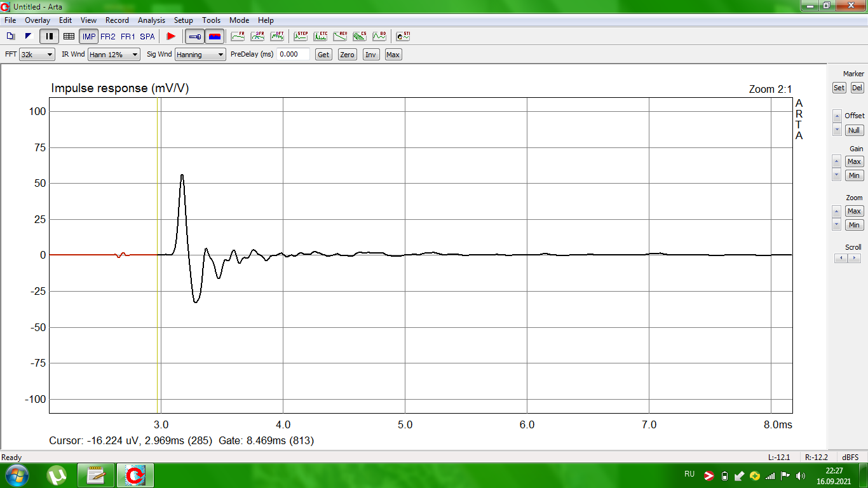Open the 2FR dual frequency response icon
868x488 pixels.
257,36
